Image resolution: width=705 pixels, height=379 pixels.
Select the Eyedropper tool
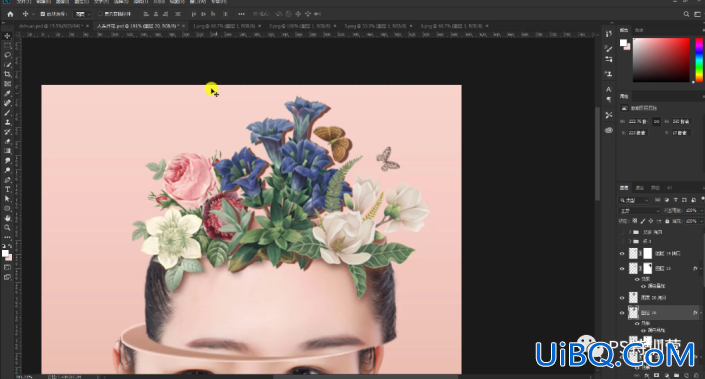(7, 94)
